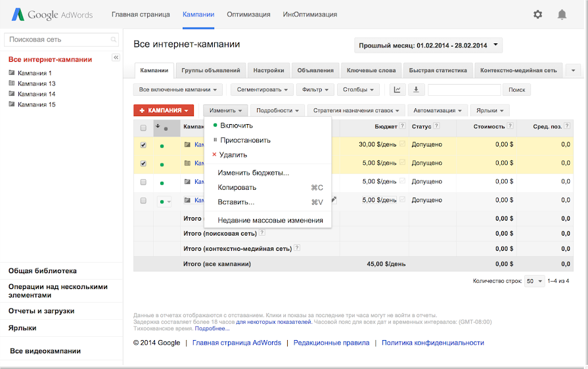Collapse the left sidebar with double-arrow icon

[x=116, y=58]
